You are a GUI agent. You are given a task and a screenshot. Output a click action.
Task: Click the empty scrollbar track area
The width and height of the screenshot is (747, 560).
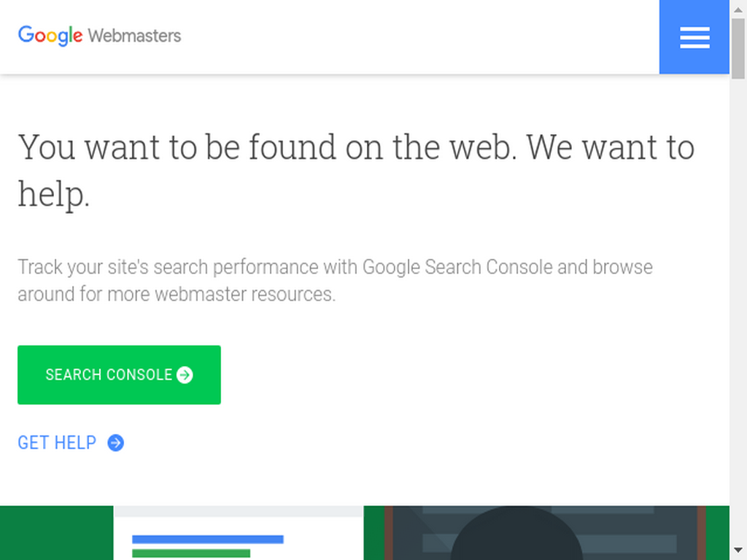pos(738,309)
